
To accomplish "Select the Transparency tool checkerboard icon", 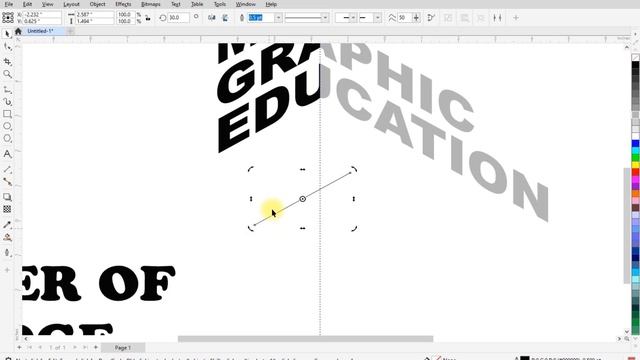I will 7,209.
